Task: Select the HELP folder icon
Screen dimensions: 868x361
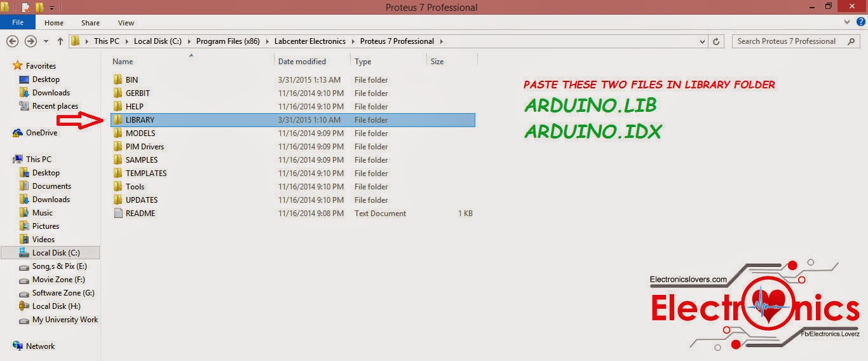Action: (118, 107)
